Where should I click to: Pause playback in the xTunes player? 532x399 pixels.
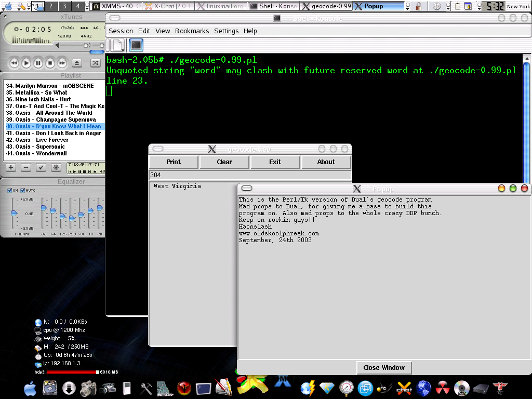38,63
